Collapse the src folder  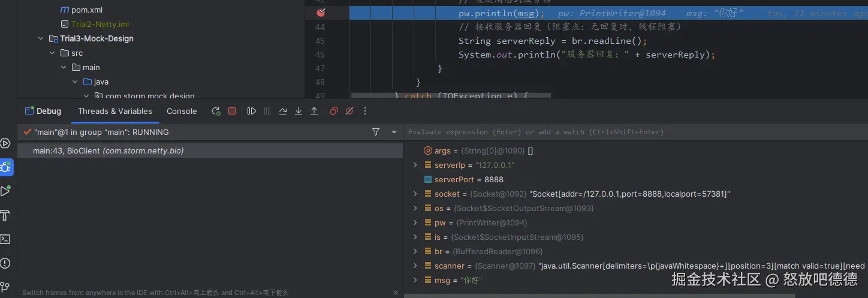52,53
